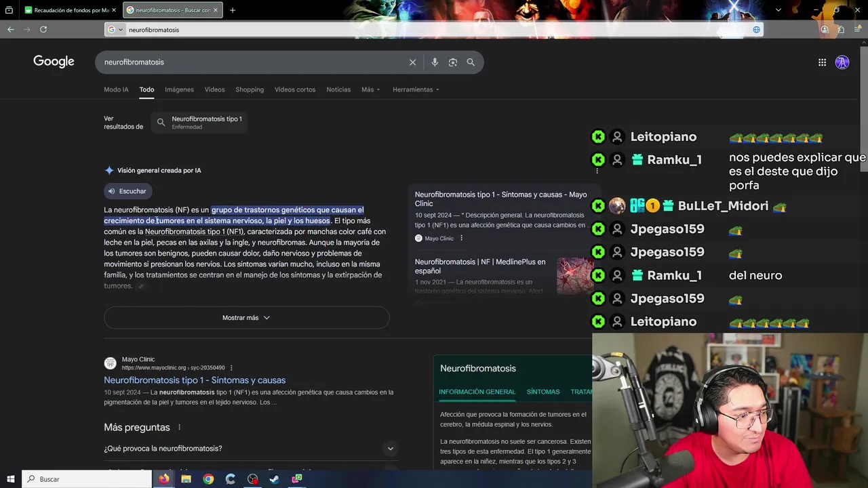Select INFORMACIÓN GENERAL panel tab
Image resolution: width=868 pixels, height=488 pixels.
(477, 392)
